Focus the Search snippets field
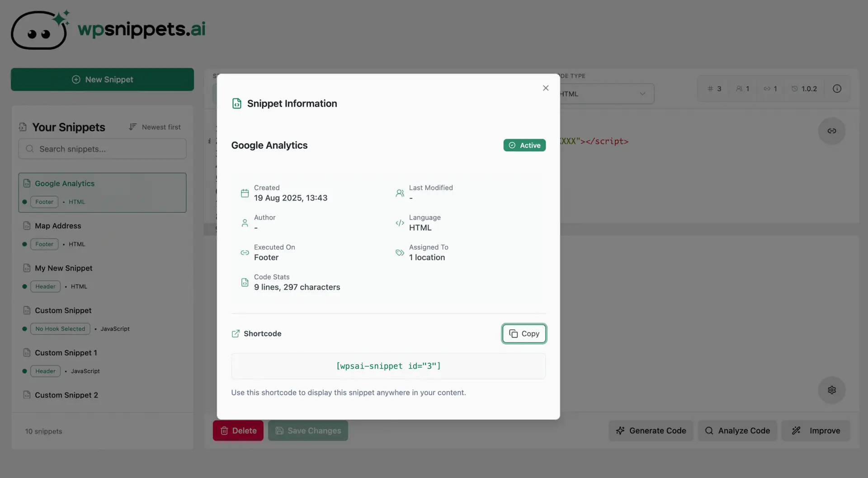868x478 pixels. 102,149
